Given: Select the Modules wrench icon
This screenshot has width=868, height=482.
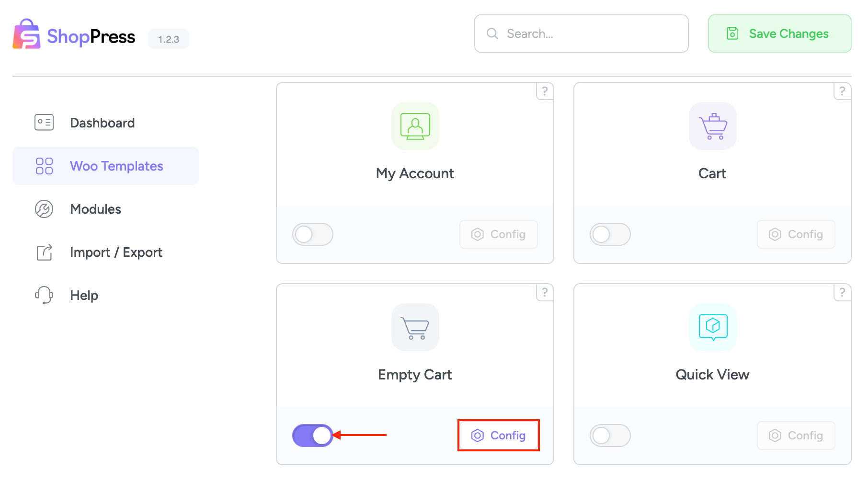Looking at the screenshot, I should click(44, 209).
